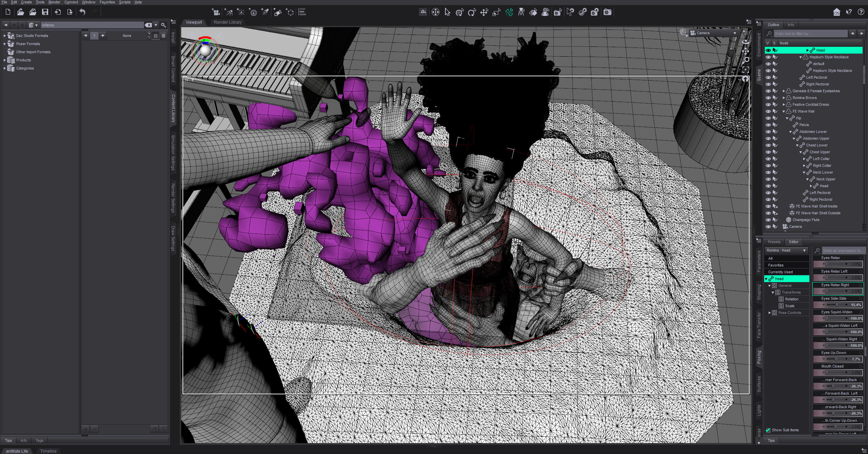This screenshot has width=868, height=454.
Task: Expand Genesis 8 Female Eyelashes node
Action: 784,91
